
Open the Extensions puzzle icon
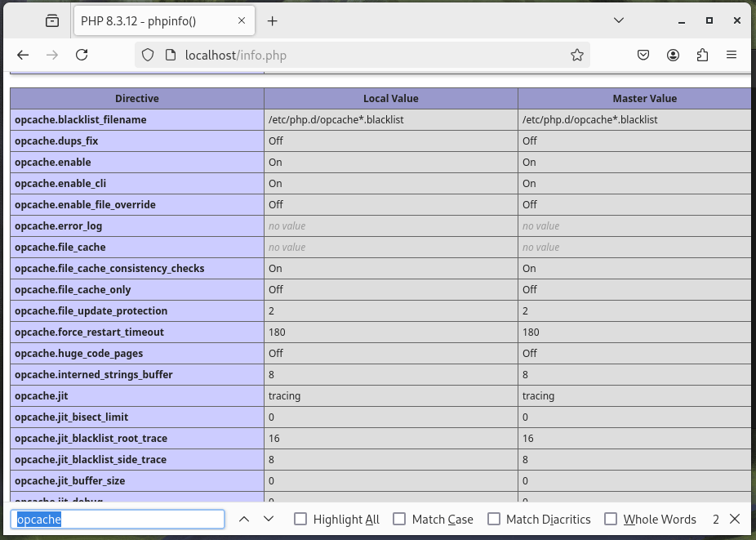[x=702, y=55]
